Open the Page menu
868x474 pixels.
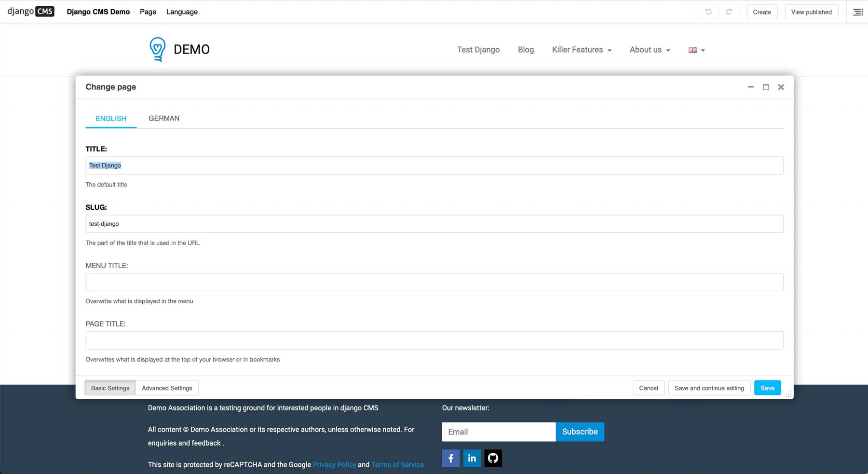pos(148,12)
